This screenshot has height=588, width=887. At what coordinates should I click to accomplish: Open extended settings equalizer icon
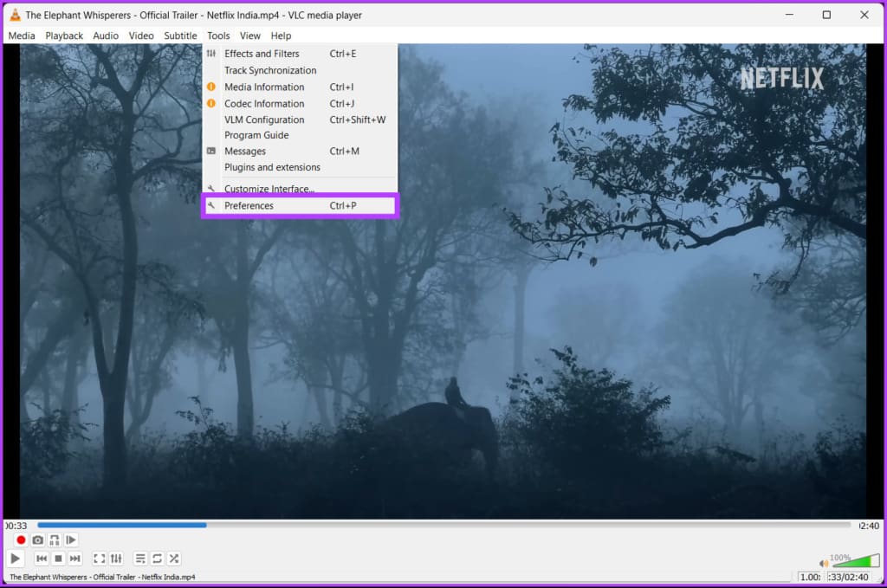point(116,559)
